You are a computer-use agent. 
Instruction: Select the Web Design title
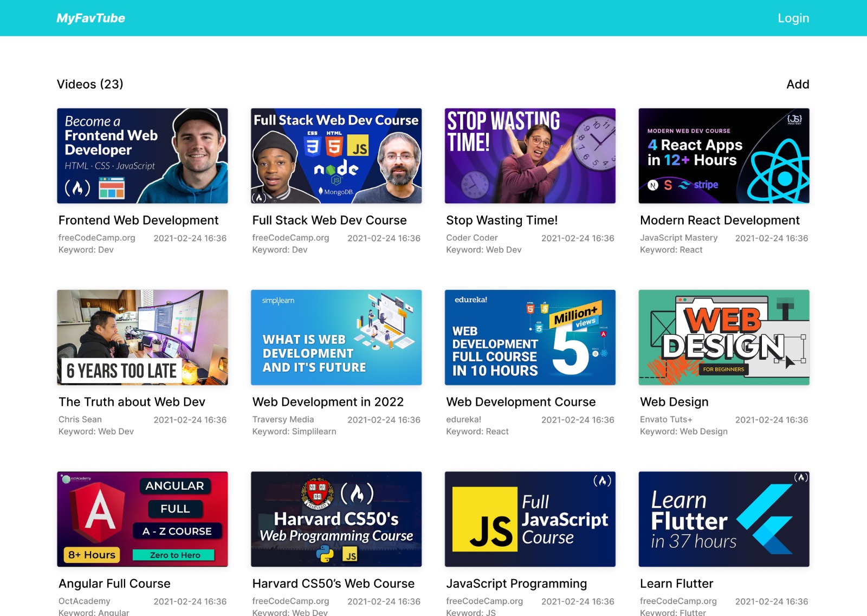tap(674, 402)
